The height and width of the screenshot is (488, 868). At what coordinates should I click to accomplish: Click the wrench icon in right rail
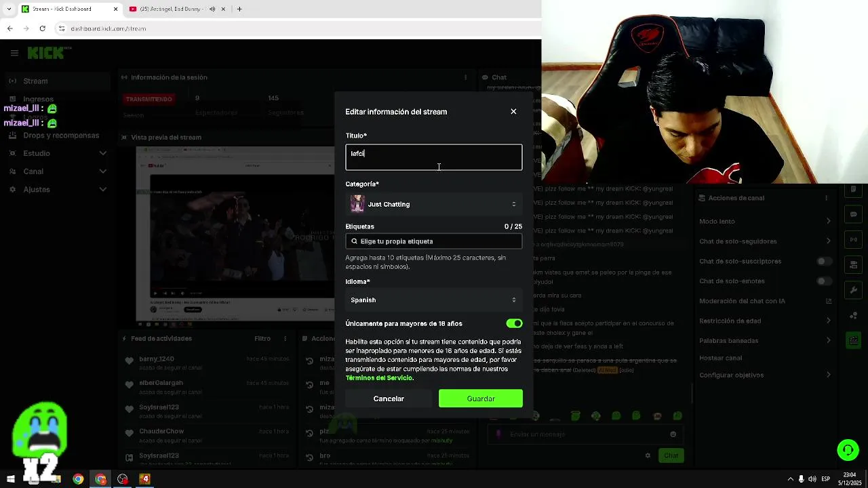coord(854,290)
